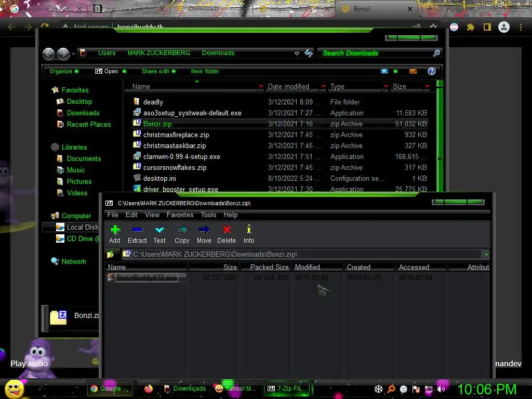Expand the 7-Zip address path dropdown
The width and height of the screenshot is (532, 399).
click(x=486, y=255)
